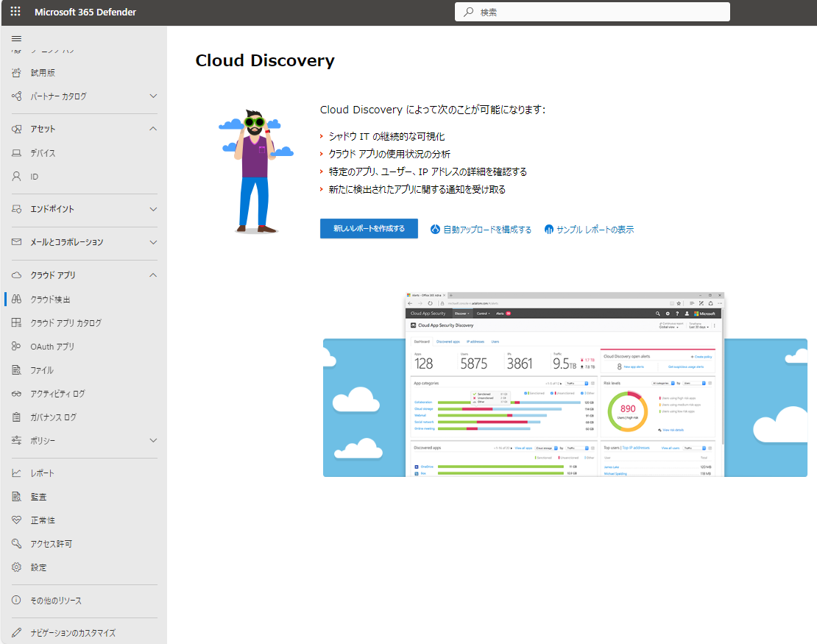Open ガバナンス ログ clipboard icon
This screenshot has height=644, width=817.
click(x=17, y=417)
